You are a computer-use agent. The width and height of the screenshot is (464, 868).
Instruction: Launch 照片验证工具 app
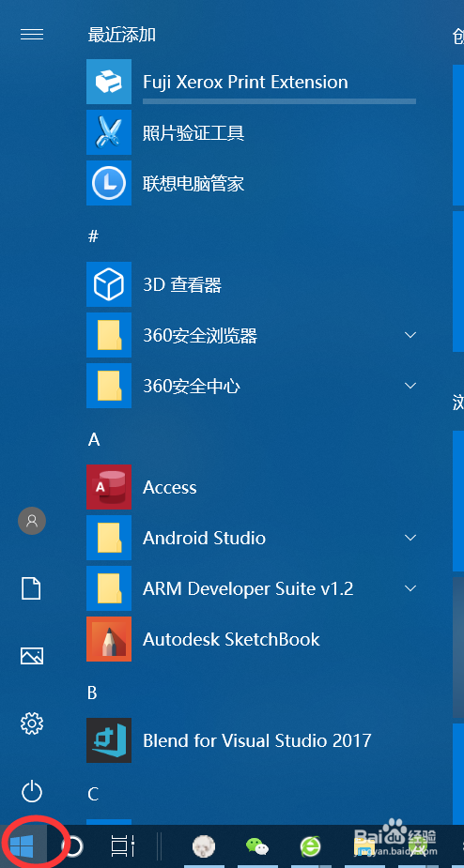coord(251,132)
